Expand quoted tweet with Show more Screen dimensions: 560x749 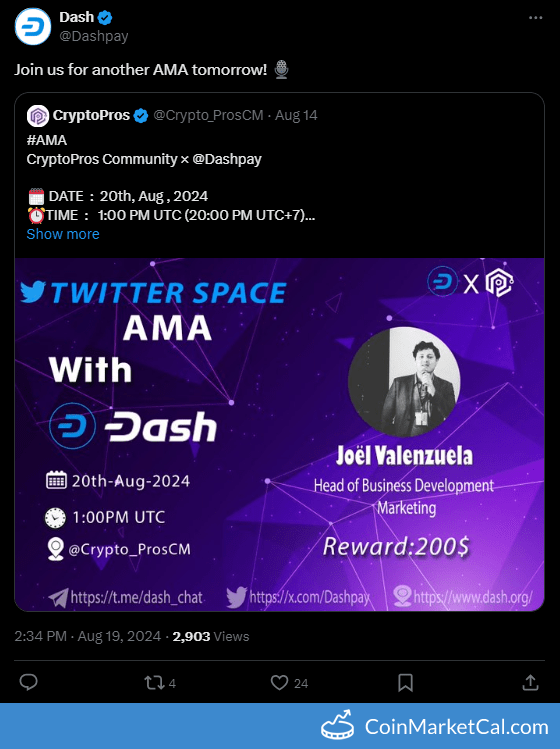tap(63, 234)
